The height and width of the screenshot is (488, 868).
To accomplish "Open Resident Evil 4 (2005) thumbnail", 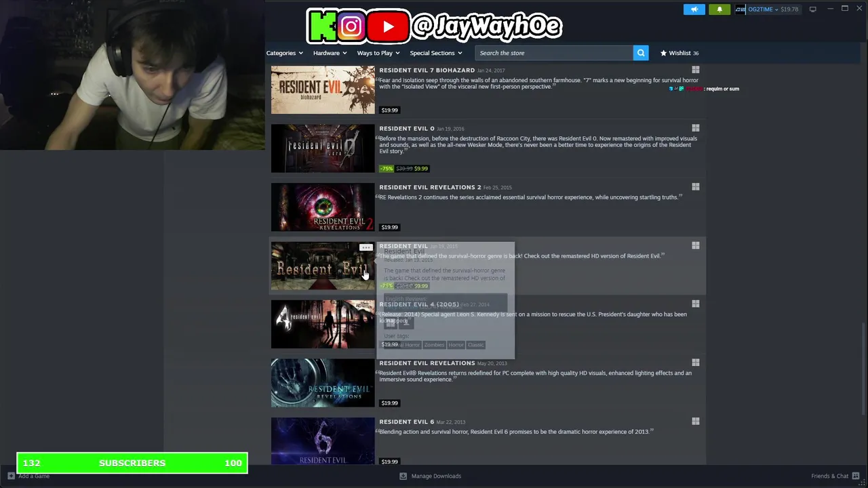I will tap(323, 324).
